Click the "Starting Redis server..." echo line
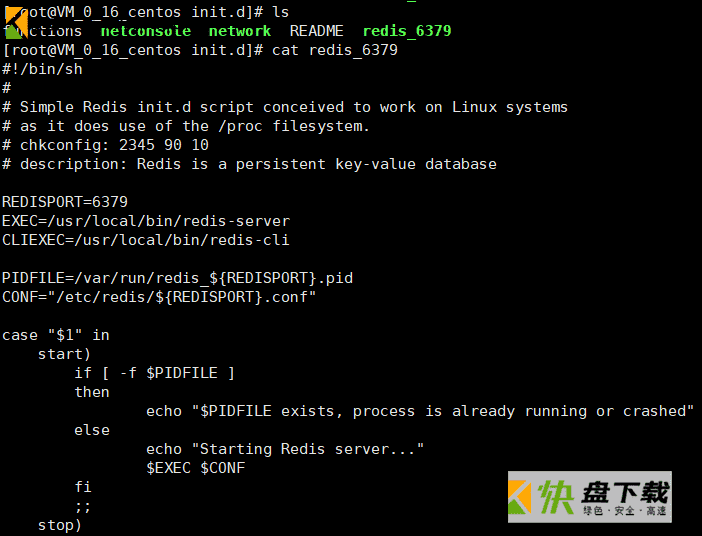The height and width of the screenshot is (536, 702). 285,449
